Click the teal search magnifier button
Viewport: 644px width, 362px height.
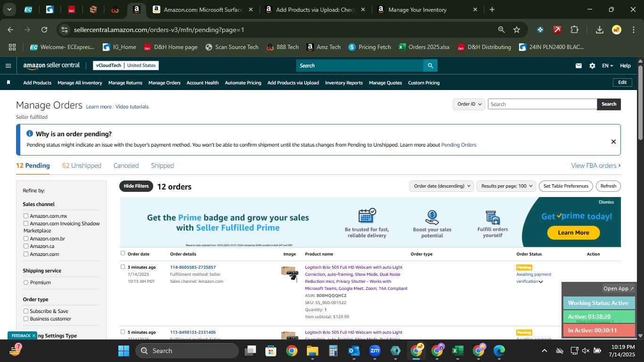point(430,66)
